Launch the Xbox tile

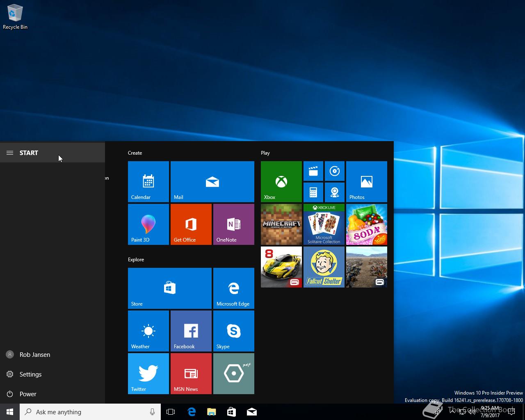coord(281,182)
